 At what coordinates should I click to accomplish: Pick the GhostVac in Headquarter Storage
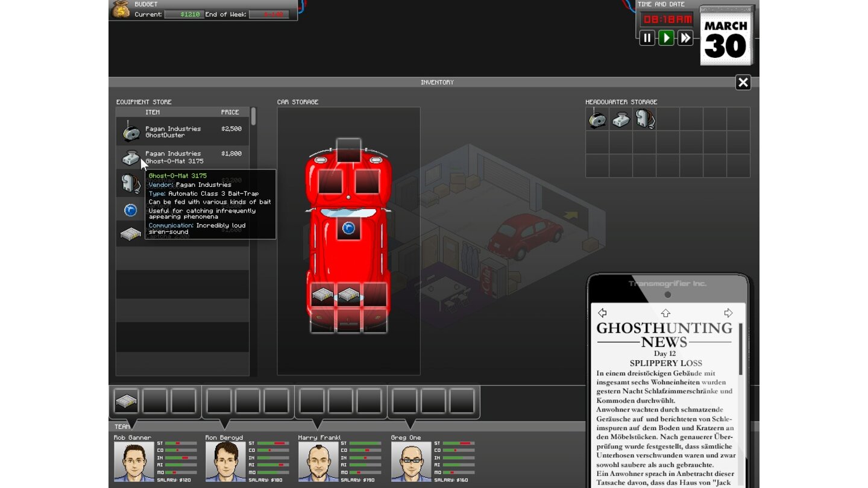coord(644,119)
